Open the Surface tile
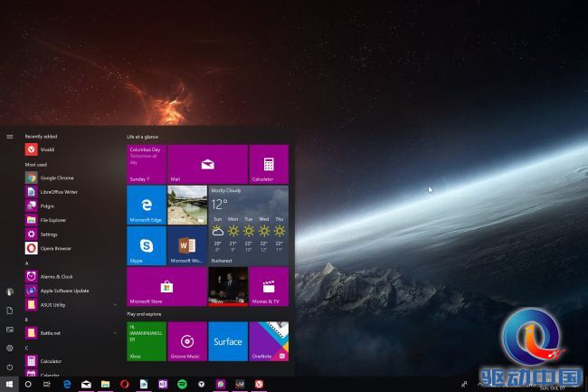The width and height of the screenshot is (588, 392). 228,341
